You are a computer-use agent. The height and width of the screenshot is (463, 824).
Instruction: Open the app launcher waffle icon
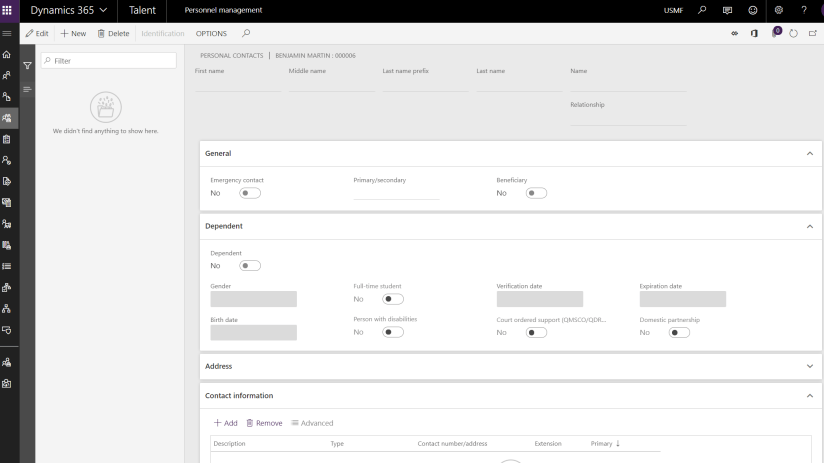8,10
